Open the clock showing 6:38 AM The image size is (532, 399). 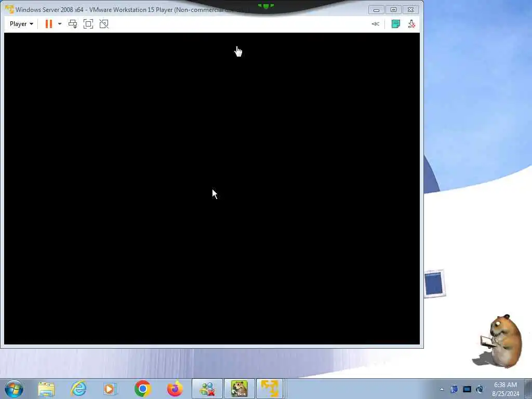click(505, 389)
